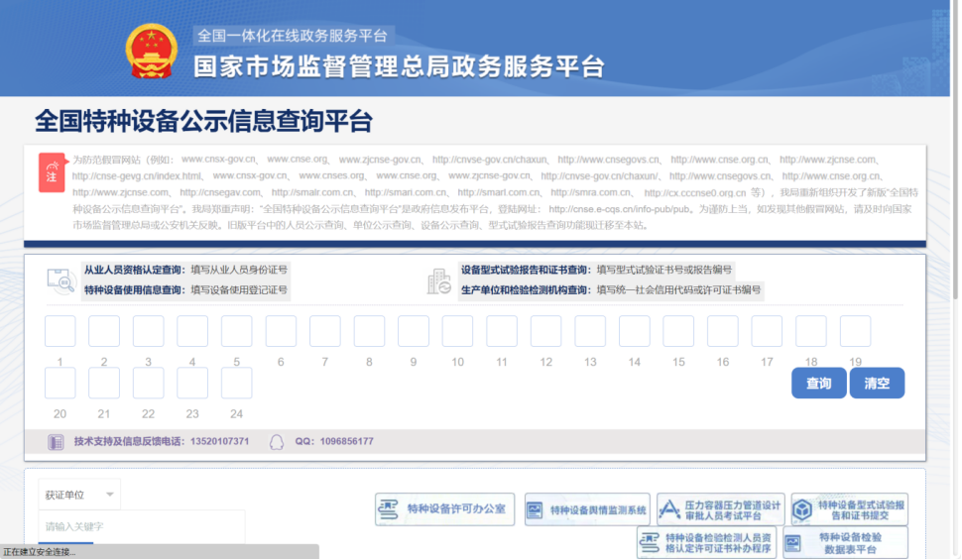Click the 设备型式试验报告和证书查询 label

[527, 270]
